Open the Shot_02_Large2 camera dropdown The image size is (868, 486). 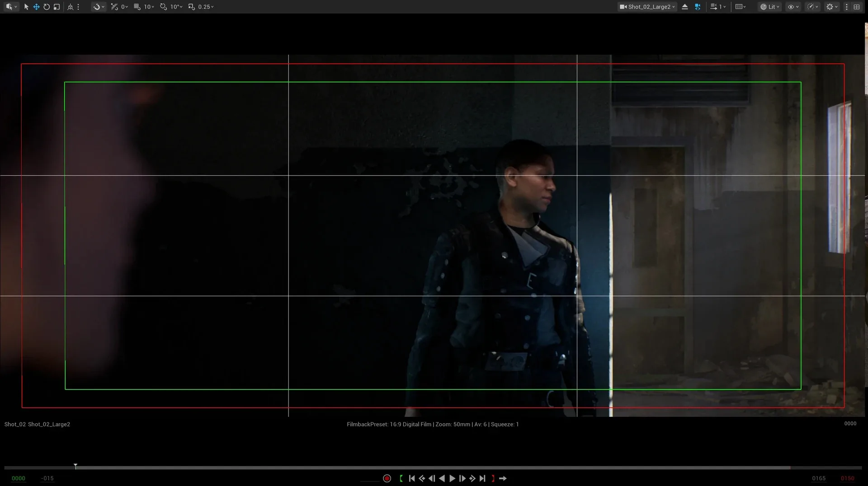[647, 7]
